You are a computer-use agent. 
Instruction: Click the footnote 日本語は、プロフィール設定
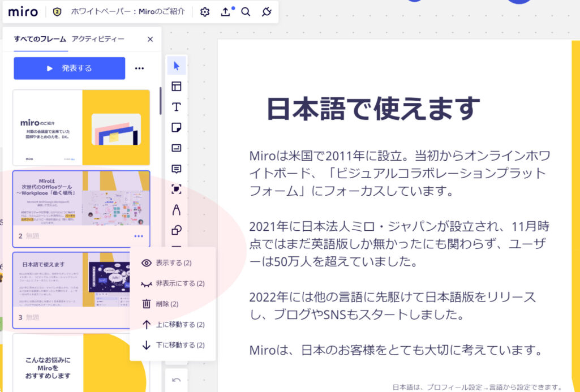tap(477, 387)
